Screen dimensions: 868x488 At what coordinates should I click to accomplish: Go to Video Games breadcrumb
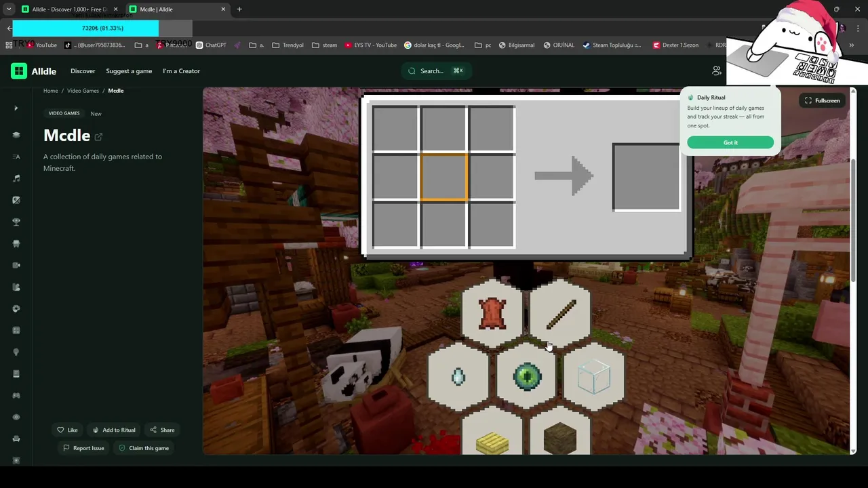click(x=83, y=91)
